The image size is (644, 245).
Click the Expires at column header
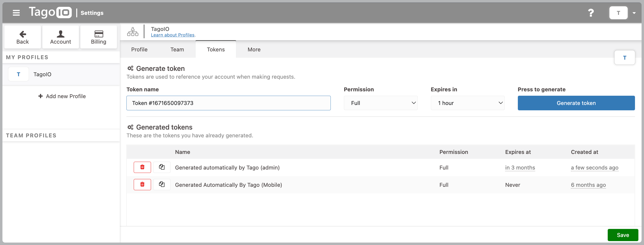click(x=518, y=152)
